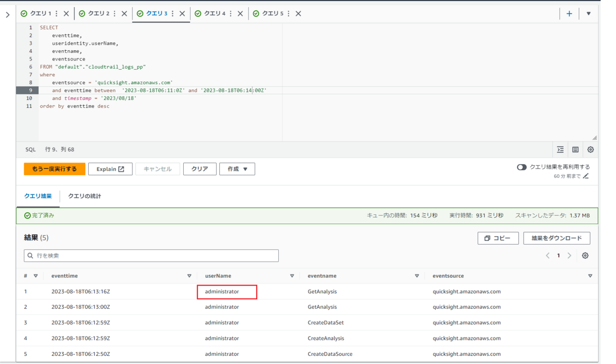Click the format query icon
Image resolution: width=616 pixels, height=364 pixels.
560,150
